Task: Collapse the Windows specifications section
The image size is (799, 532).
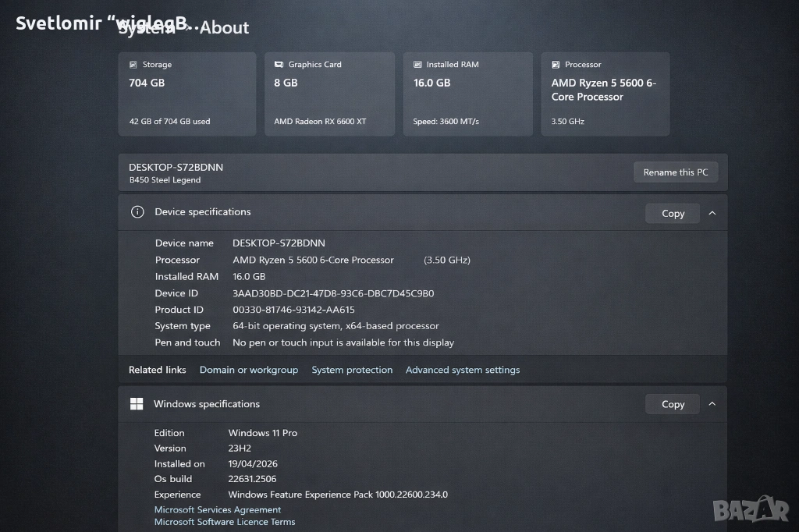Action: pyautogui.click(x=712, y=404)
